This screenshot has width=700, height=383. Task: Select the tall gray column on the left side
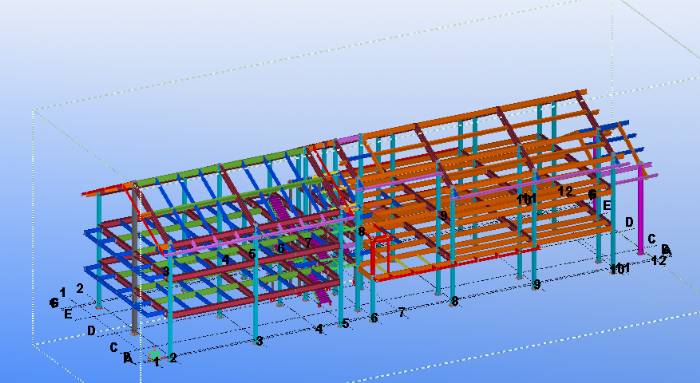pos(134,259)
